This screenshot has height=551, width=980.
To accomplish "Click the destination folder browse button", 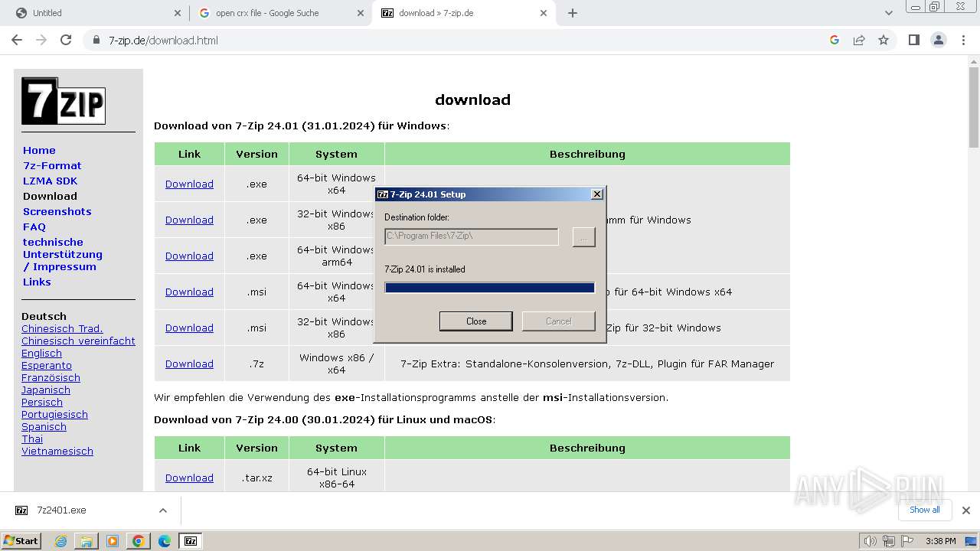I will (583, 237).
